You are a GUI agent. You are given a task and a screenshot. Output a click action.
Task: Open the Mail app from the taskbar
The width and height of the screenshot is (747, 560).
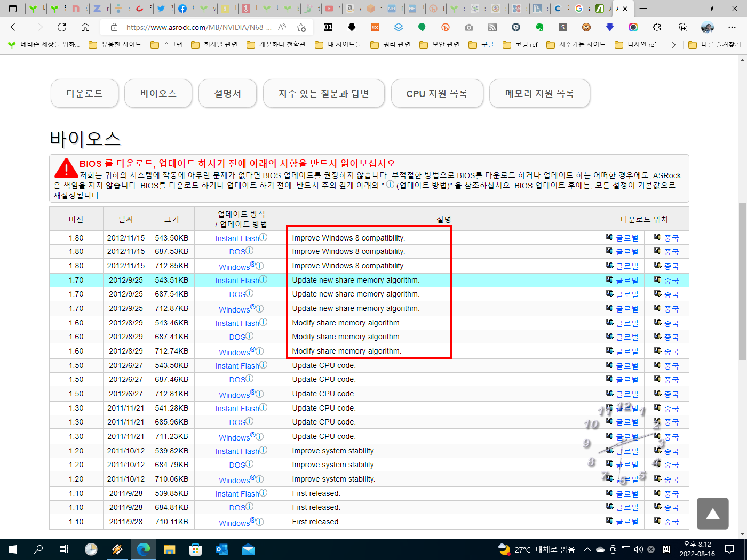(248, 549)
